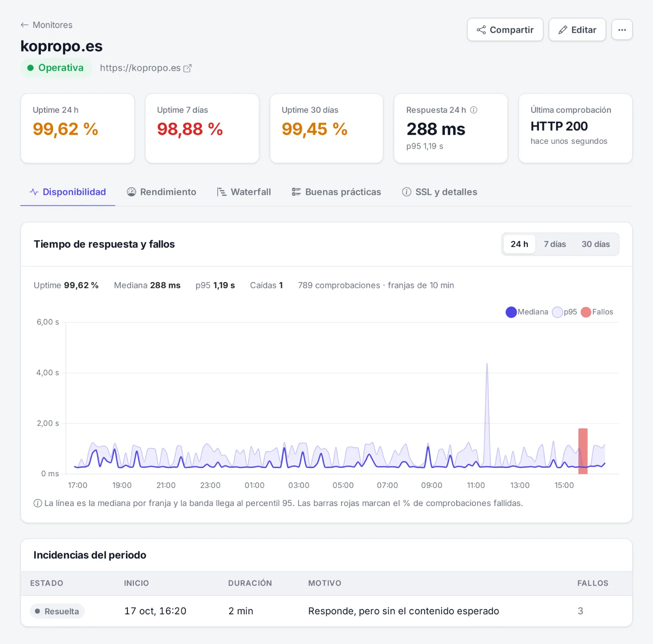Click the Uptime 7 días 98,88 % value
653x644 pixels.
[190, 129]
